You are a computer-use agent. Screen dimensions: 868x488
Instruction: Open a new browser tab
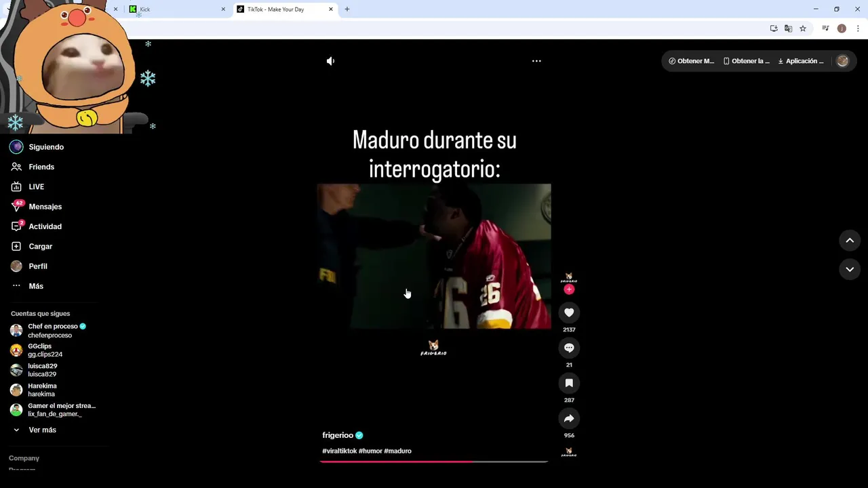347,9
